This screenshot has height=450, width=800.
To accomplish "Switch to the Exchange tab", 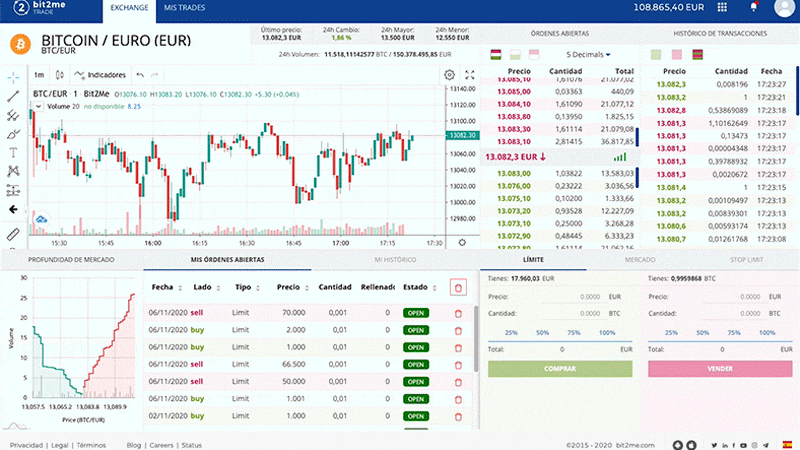I will pyautogui.click(x=129, y=8).
